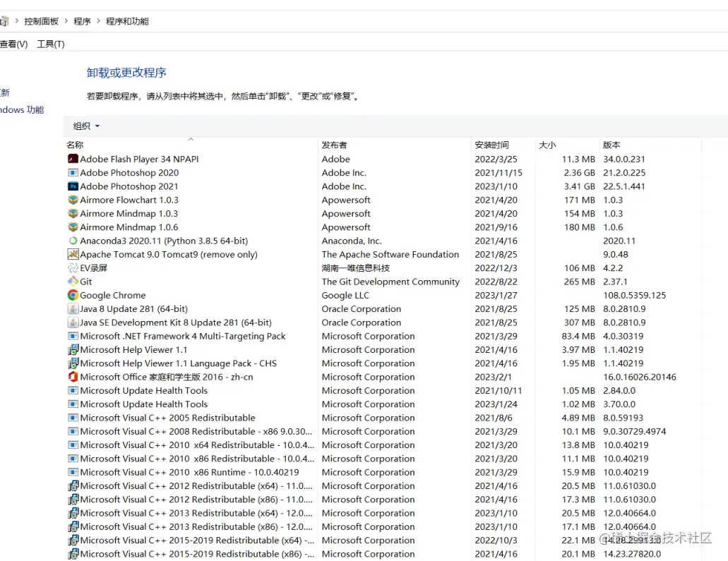This screenshot has width=728, height=561.
Task: Select Microsoft Office 家庭和学生版 2016 - zh-cn
Action: tap(167, 377)
